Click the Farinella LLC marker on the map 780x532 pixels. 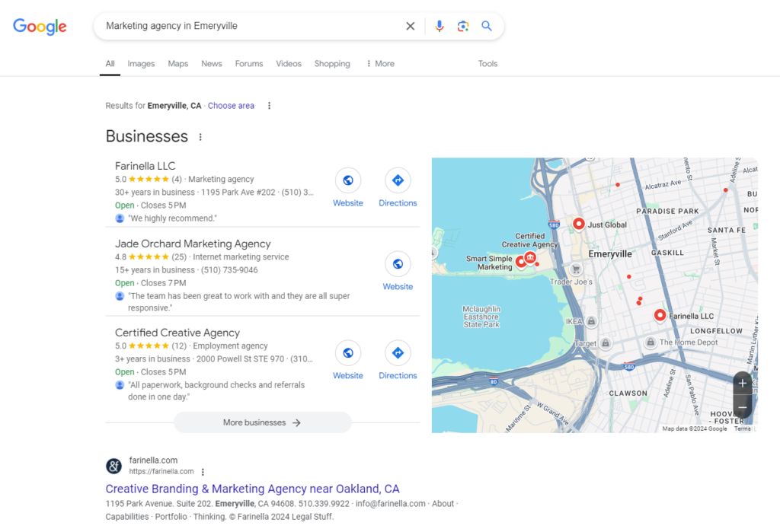660,314
